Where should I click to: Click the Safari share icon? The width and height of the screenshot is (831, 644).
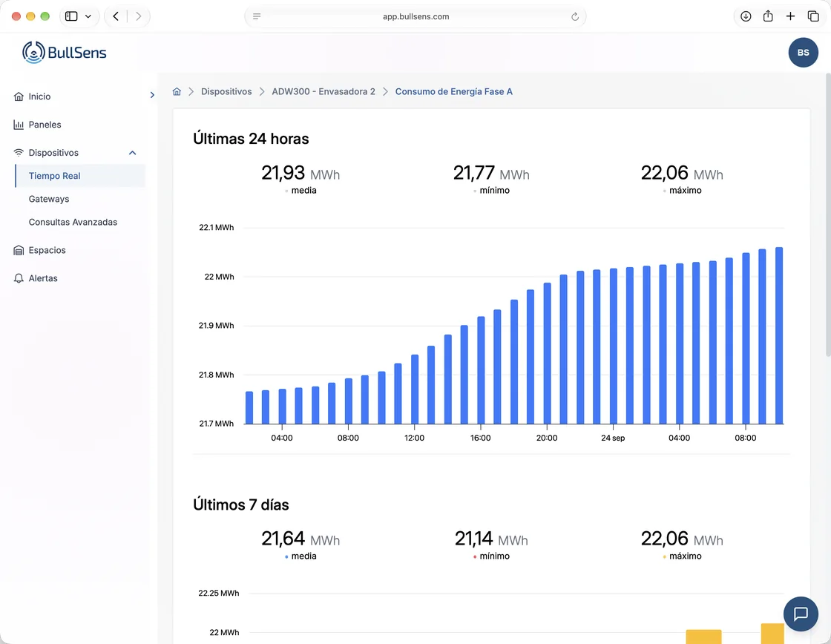768,16
